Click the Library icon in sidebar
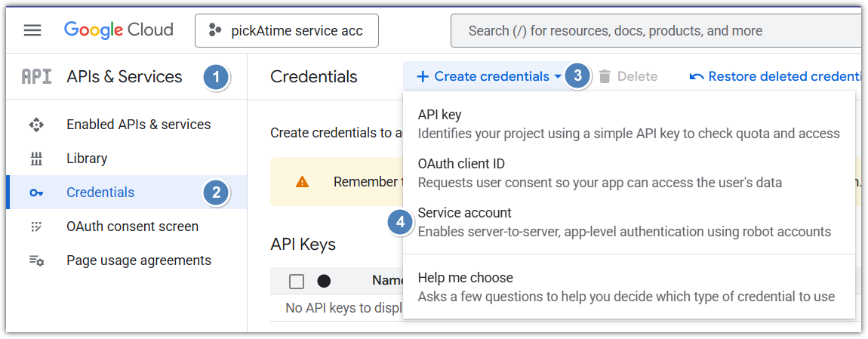The image size is (868, 339). tap(36, 159)
